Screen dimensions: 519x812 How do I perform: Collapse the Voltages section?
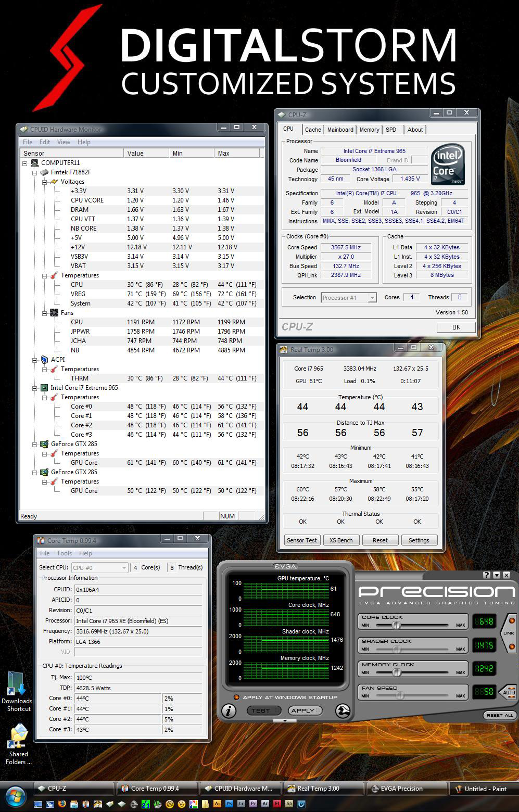(x=44, y=182)
